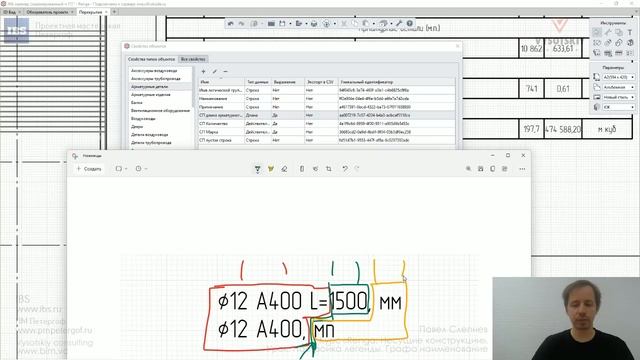Toggle touch writing in Snipping Tool

click(x=315, y=169)
